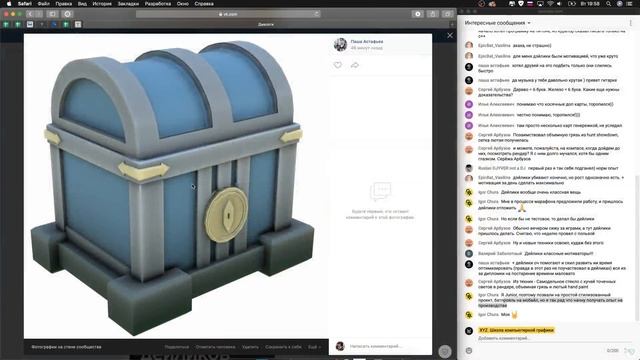Image resolution: width=640 pixels, height=360 pixels.
Task: Open the Разработка menu
Action: point(158,4)
